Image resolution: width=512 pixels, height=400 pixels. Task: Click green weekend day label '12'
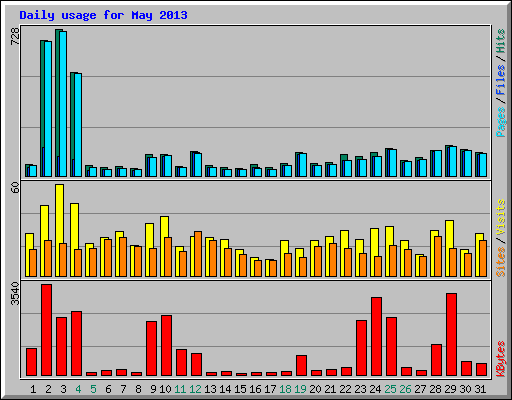(x=195, y=389)
